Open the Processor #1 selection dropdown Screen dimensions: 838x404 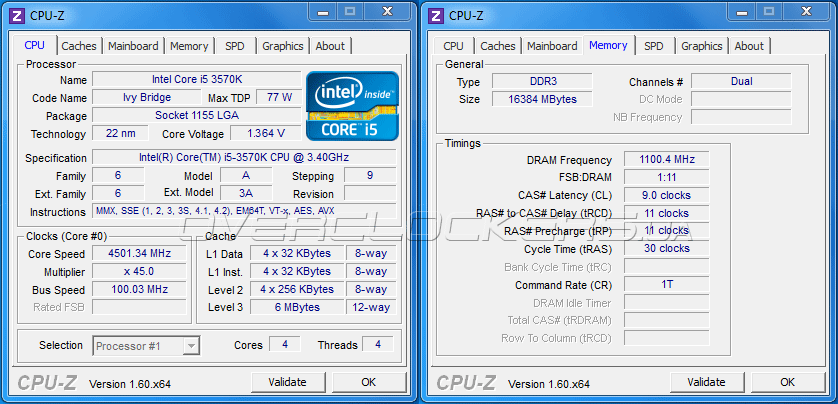click(146, 346)
